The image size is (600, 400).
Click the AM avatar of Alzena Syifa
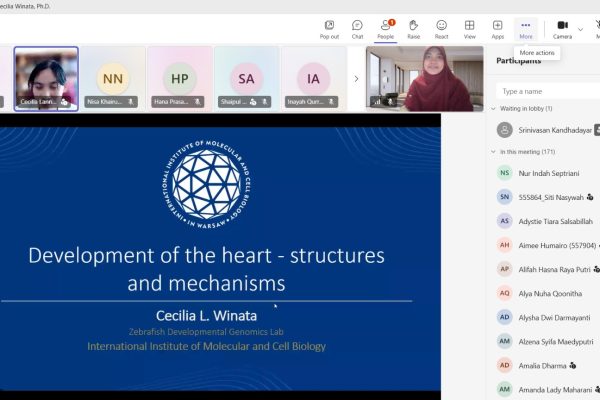[505, 341]
